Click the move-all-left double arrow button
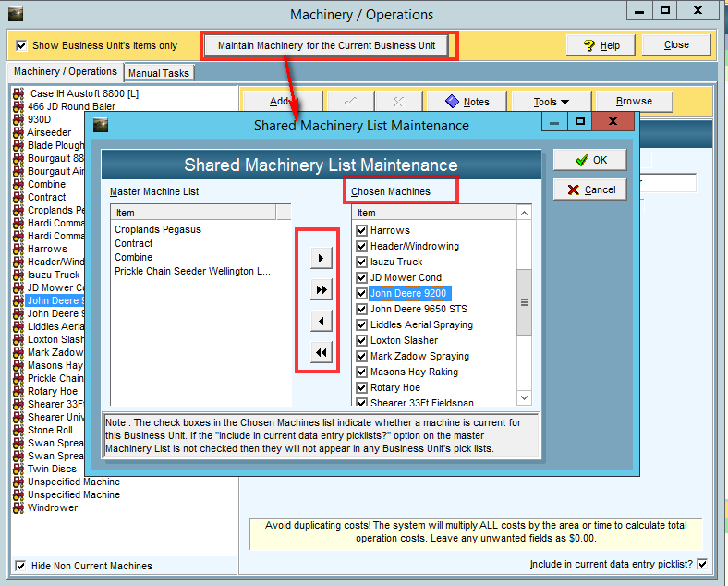 click(321, 353)
